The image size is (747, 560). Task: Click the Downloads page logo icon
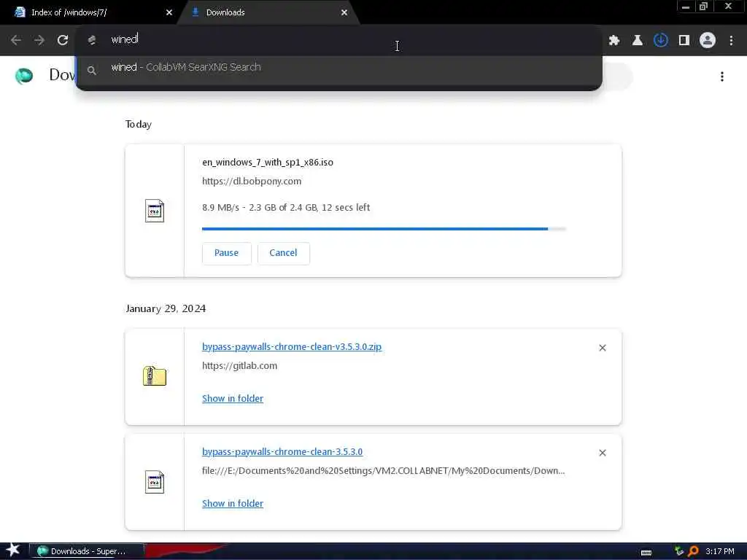(24, 76)
